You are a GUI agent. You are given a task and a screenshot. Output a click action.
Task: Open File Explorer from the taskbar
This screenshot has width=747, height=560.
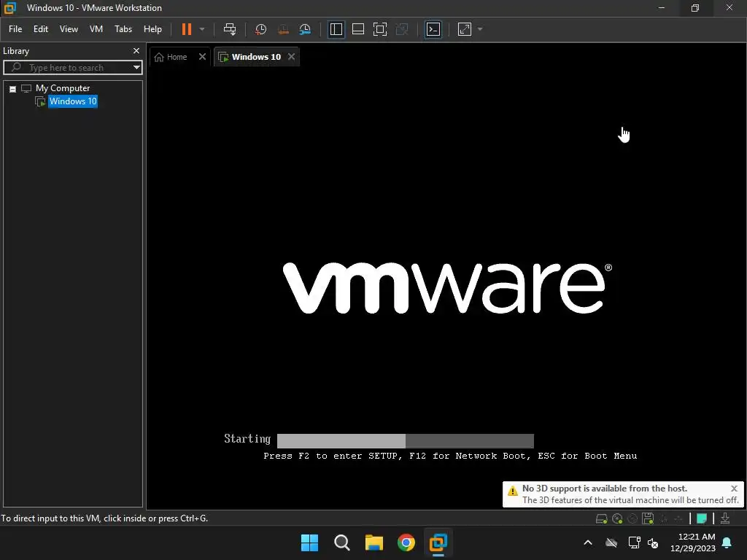tap(374, 542)
